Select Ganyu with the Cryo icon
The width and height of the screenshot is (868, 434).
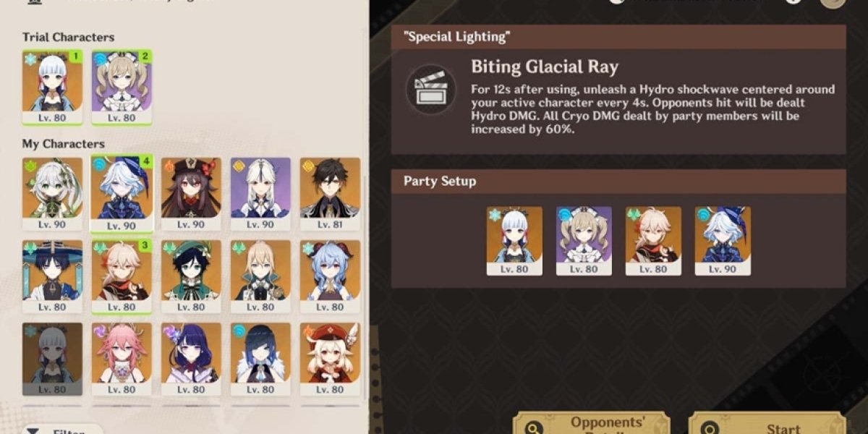[x=330, y=276]
